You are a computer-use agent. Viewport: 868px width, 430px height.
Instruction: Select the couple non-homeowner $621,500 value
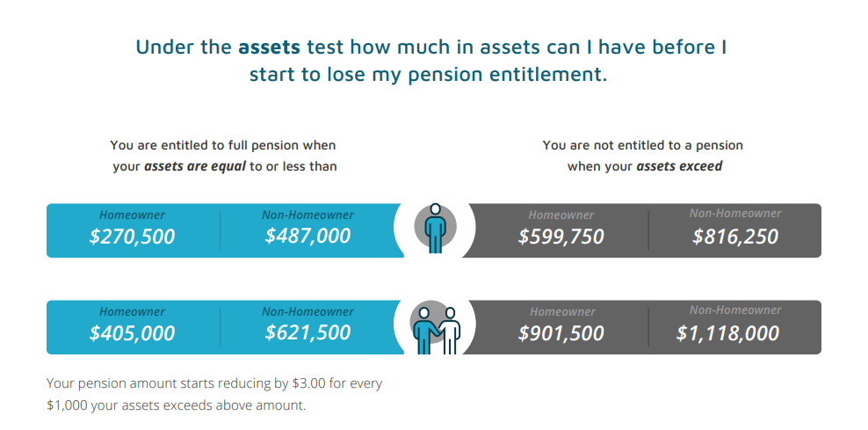(307, 332)
